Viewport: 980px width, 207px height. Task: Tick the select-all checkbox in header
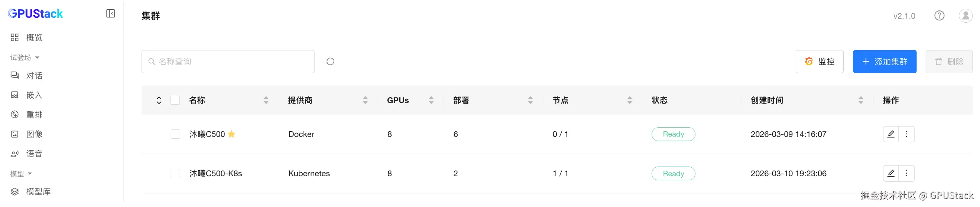point(175,100)
